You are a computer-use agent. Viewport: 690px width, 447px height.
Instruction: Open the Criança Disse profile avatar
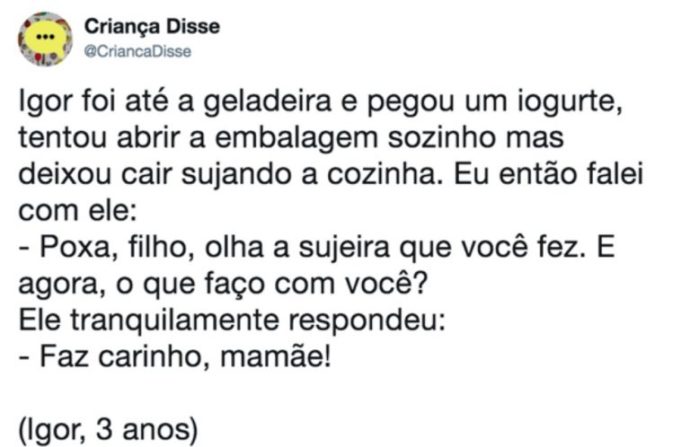(45, 39)
